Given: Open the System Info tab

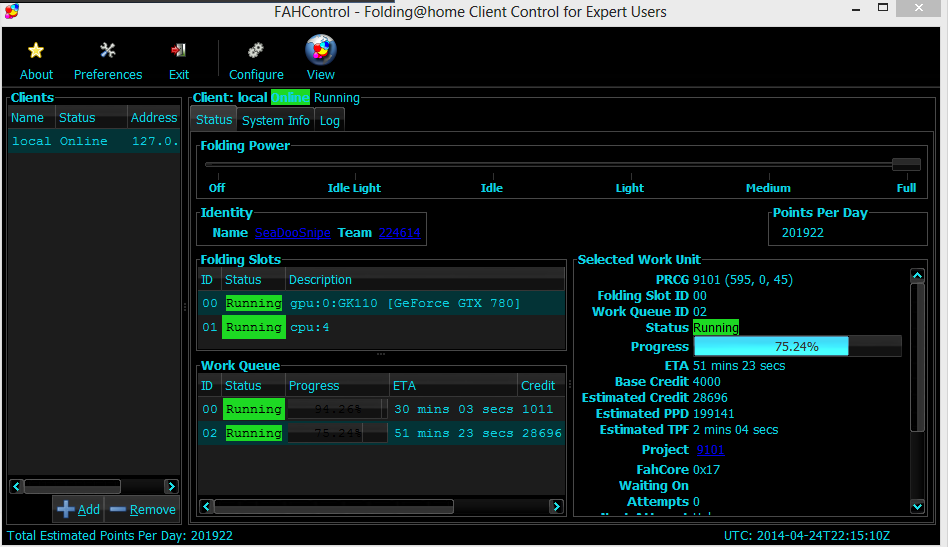Looking at the screenshot, I should (x=276, y=120).
